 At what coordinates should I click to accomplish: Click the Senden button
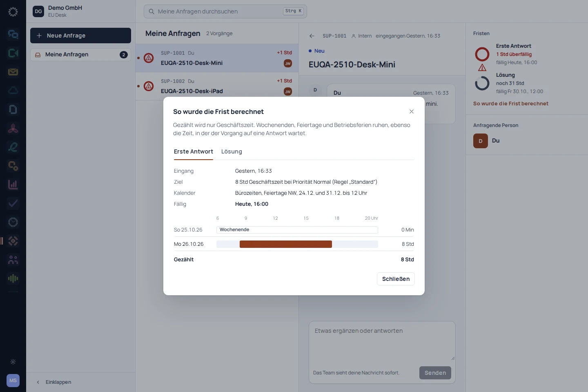tap(435, 373)
